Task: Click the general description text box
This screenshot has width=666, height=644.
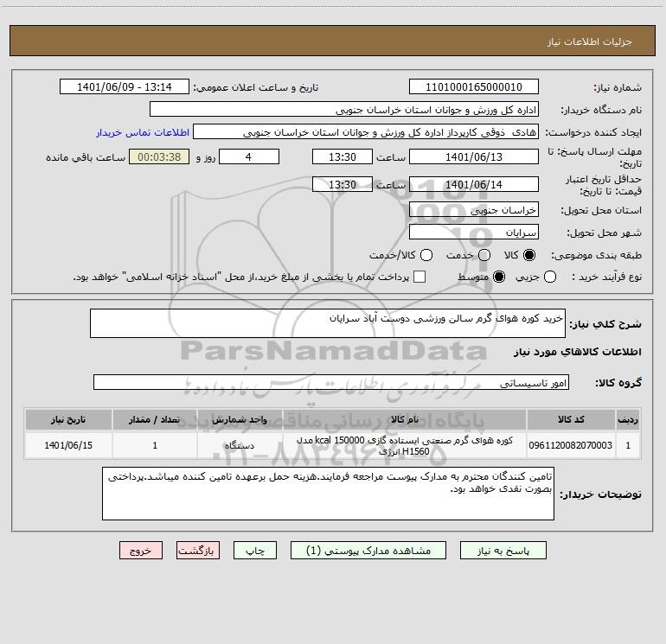Action: click(x=328, y=323)
